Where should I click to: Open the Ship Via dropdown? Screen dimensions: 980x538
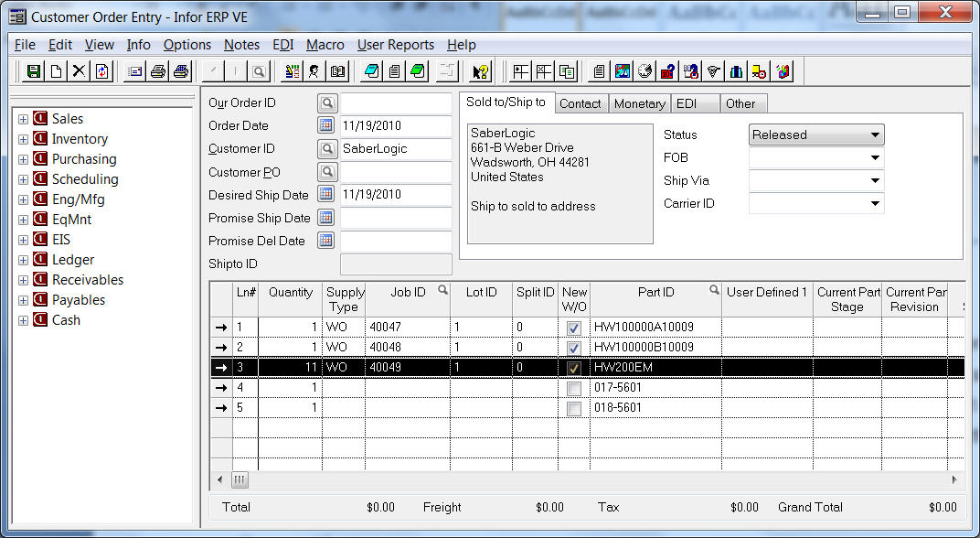875,181
